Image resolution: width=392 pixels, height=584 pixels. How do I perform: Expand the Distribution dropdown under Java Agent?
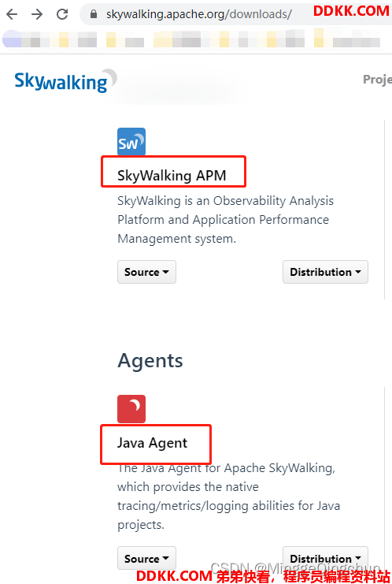pyautogui.click(x=325, y=558)
